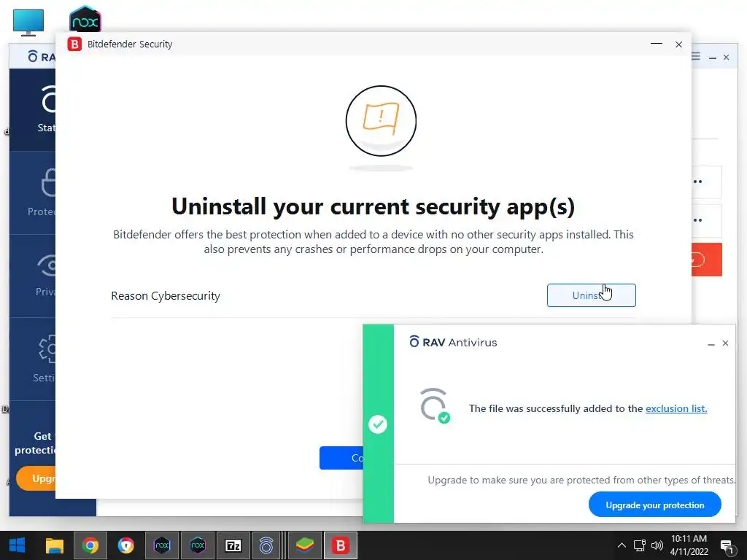Screen dimensions: 747x560
Task: Open the clock and date display
Action: point(689,545)
